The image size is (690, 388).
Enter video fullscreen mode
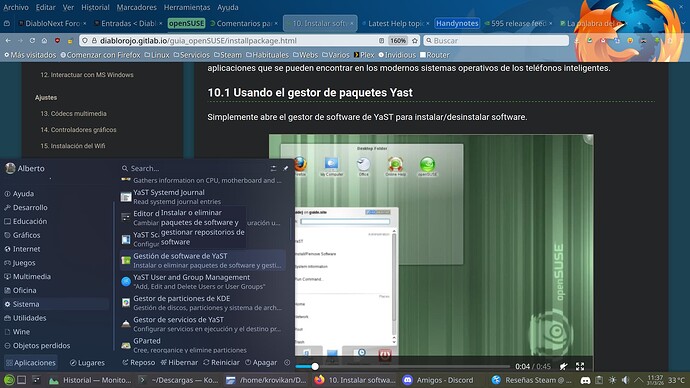click(x=580, y=366)
